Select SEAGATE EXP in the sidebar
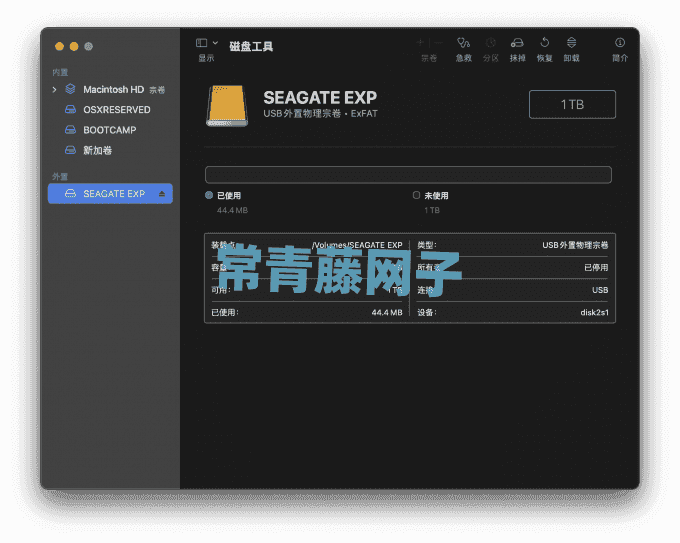The image size is (680, 543). 110,193
